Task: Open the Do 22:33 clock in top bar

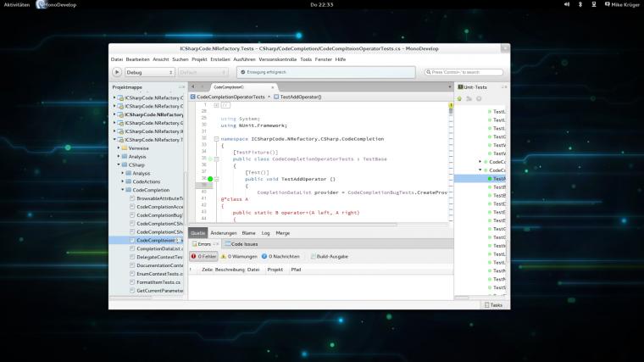Action: point(322,5)
